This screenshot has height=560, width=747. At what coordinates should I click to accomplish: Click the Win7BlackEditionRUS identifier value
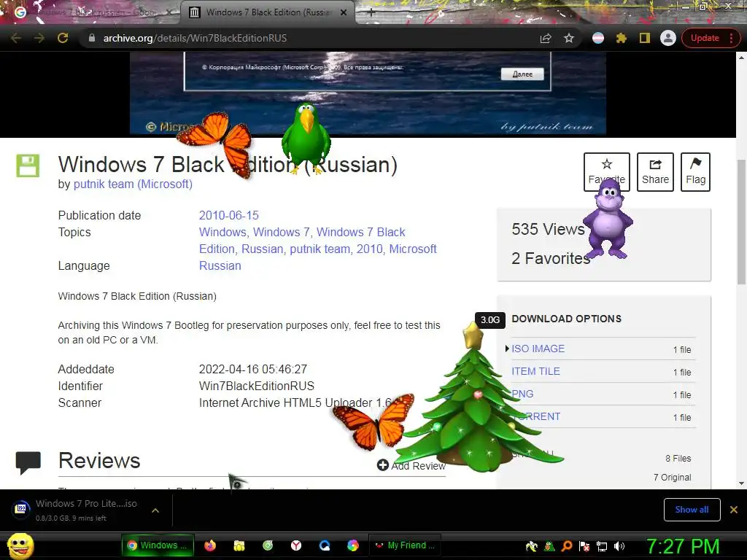[257, 386]
